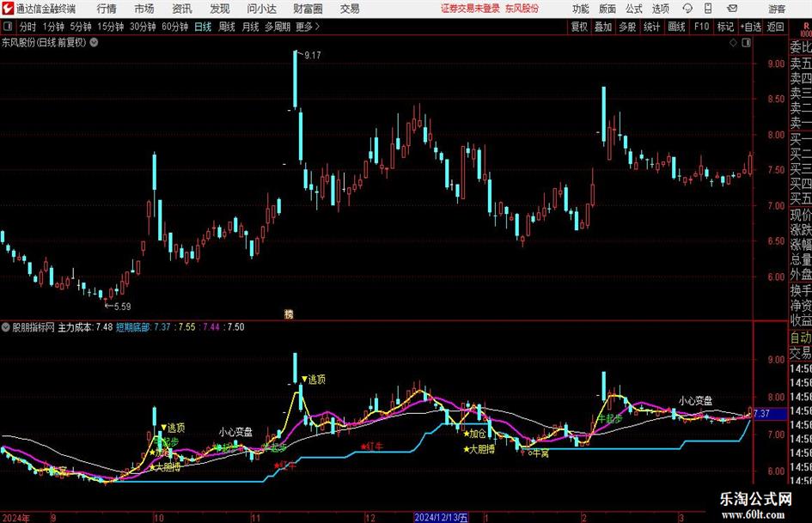Switch to the 1分钟 period tab
Image resolution: width=812 pixels, height=523 pixels.
tap(52, 27)
